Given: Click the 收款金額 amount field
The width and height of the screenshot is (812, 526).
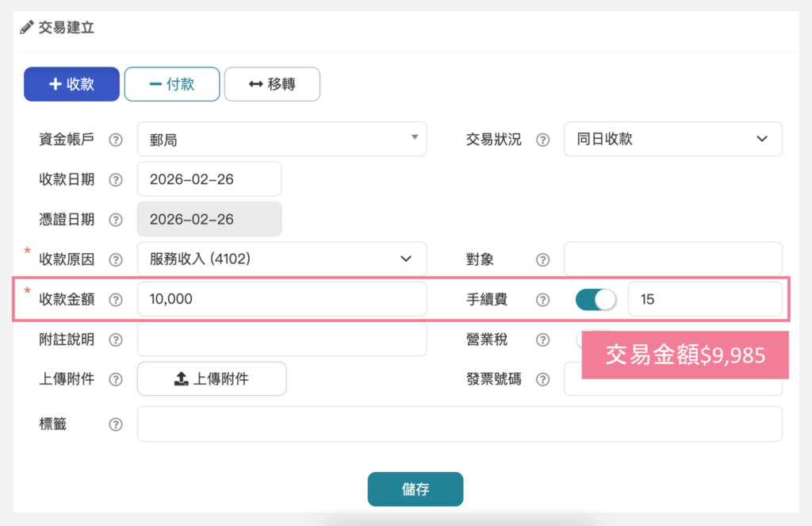Looking at the screenshot, I should point(282,300).
